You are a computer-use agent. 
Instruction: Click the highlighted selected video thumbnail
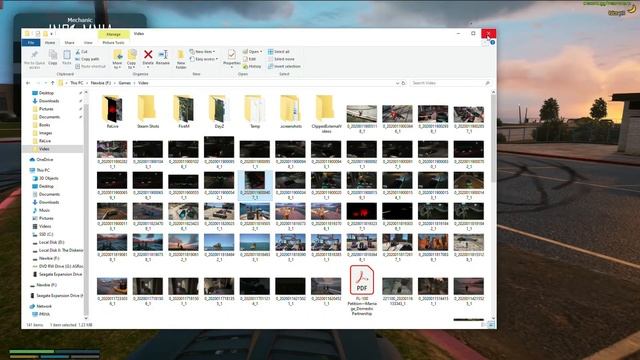point(255,185)
